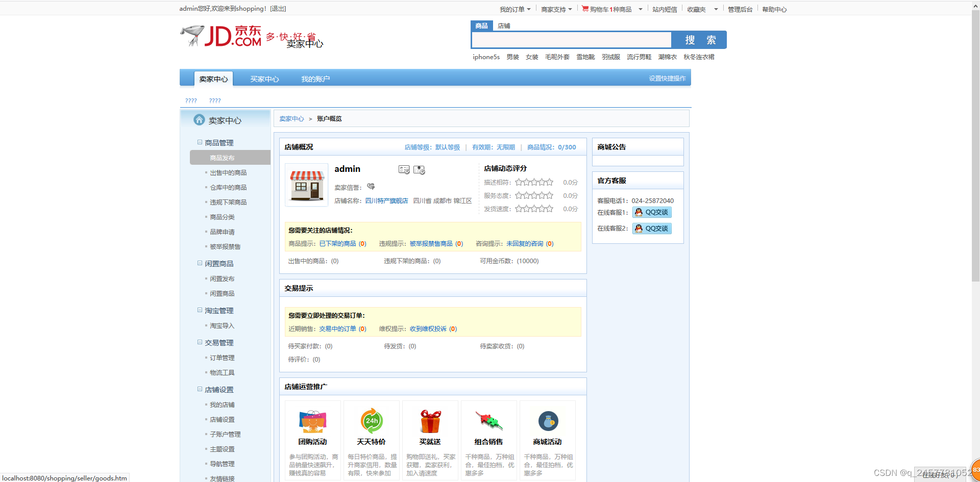
Task: Click the first QQ交谈 customer service icon
Action: 651,212
